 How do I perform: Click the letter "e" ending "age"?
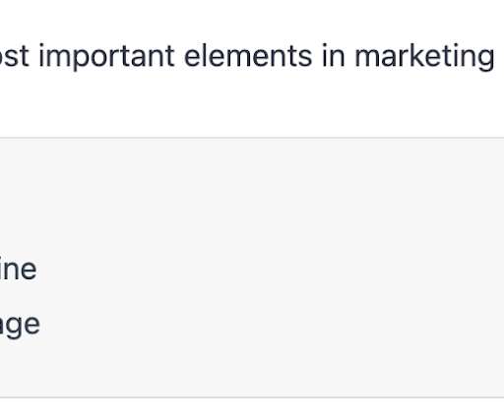coord(31,326)
